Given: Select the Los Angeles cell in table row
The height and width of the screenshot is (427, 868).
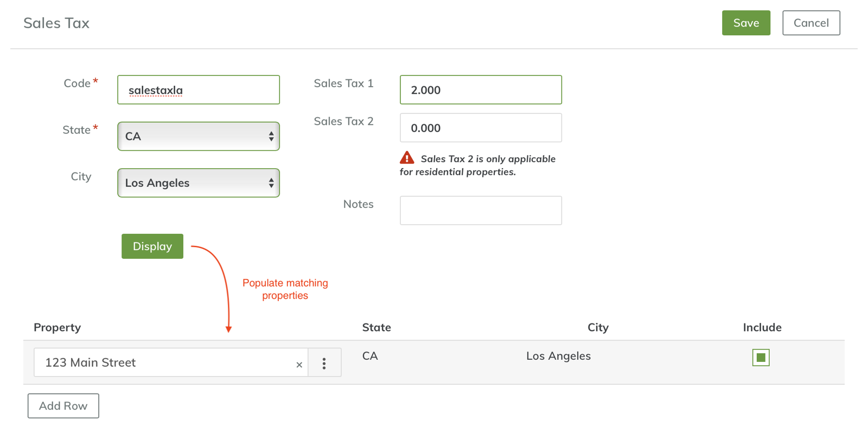Looking at the screenshot, I should click(558, 356).
